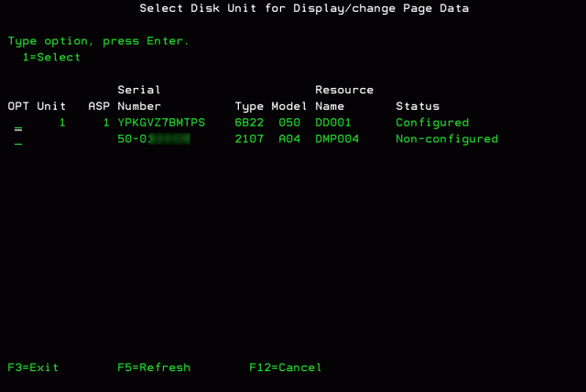Click the Configured status text
Viewport: 586px width, 392px height.
[x=432, y=123]
